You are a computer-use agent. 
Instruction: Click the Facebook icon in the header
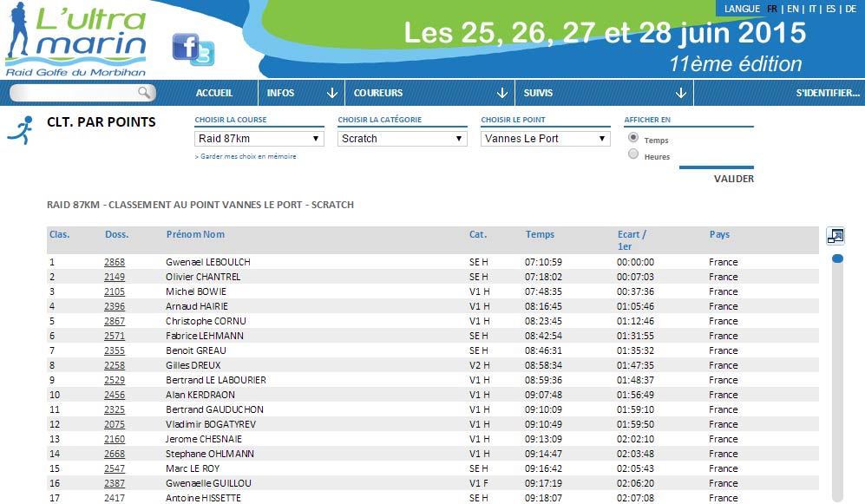pos(185,46)
